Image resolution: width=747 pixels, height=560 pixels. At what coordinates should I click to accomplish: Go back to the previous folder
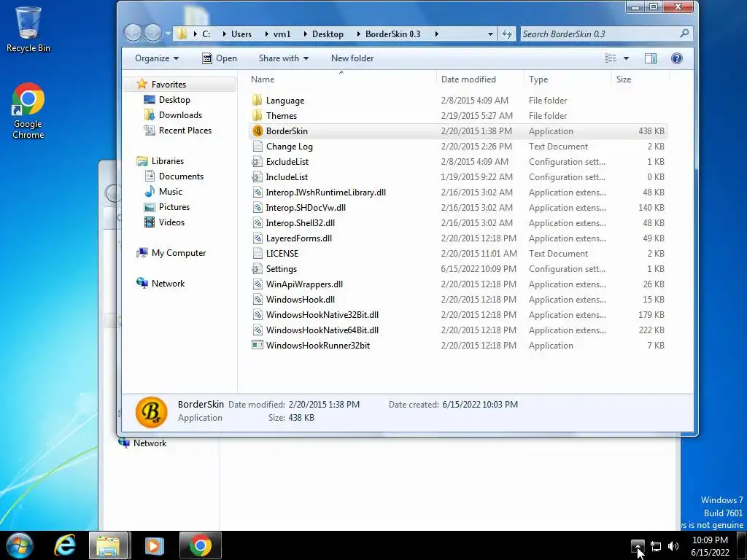pos(133,33)
